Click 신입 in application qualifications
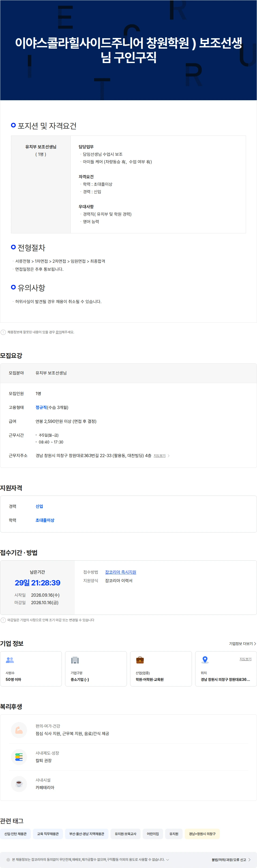The image size is (257, 868). [39, 506]
